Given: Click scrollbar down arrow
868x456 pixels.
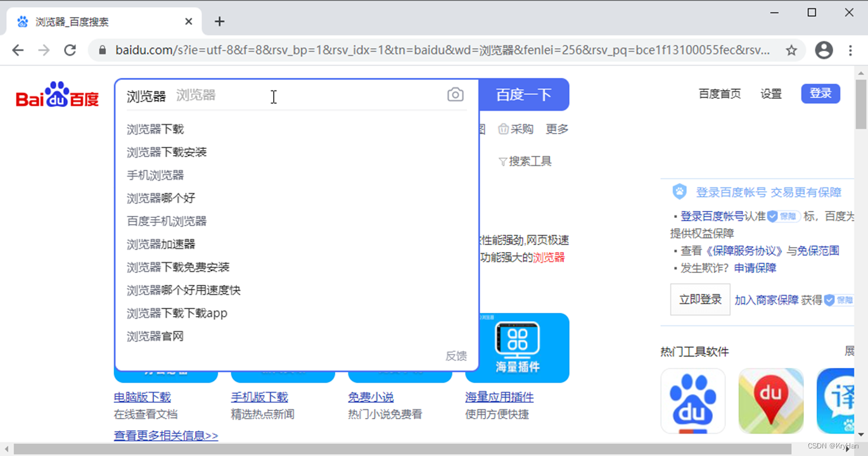Looking at the screenshot, I should pos(861,435).
